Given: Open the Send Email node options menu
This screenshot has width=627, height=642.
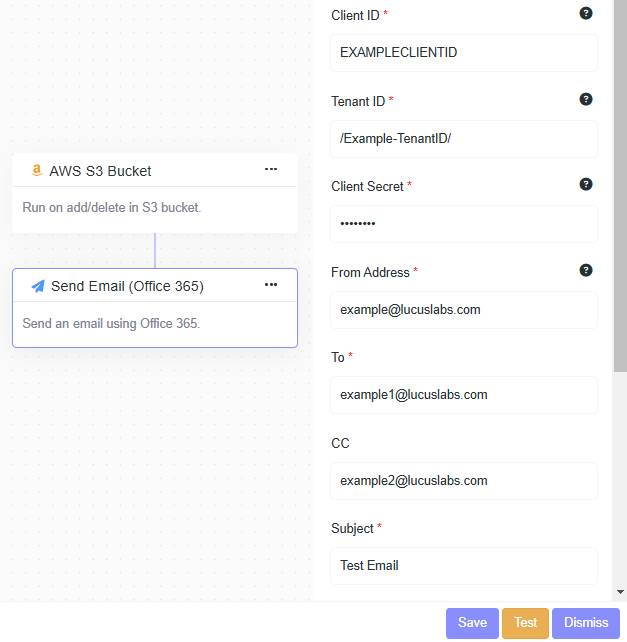Looking at the screenshot, I should coord(271,285).
